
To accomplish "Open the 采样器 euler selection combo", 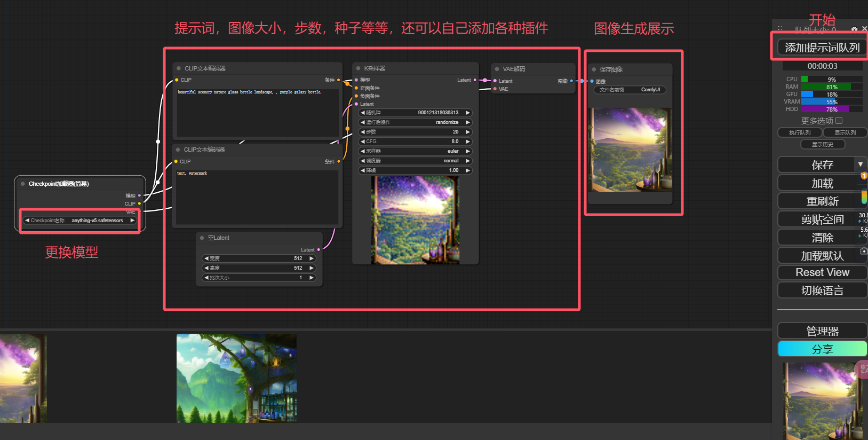I will tap(415, 151).
